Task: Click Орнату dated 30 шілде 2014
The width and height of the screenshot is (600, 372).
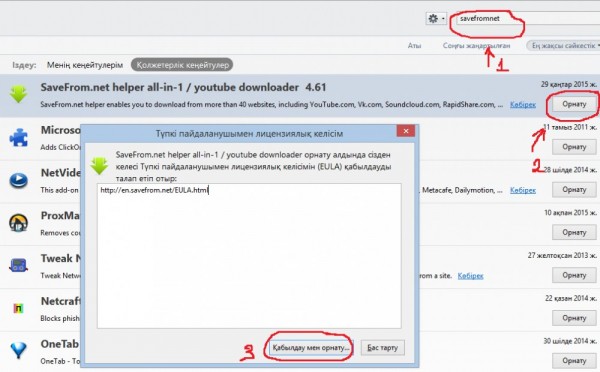Action: point(574,361)
